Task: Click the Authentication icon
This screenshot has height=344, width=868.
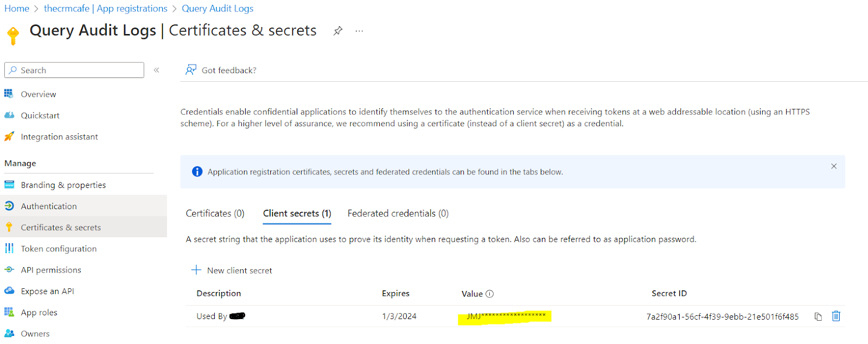Action: click(9, 206)
